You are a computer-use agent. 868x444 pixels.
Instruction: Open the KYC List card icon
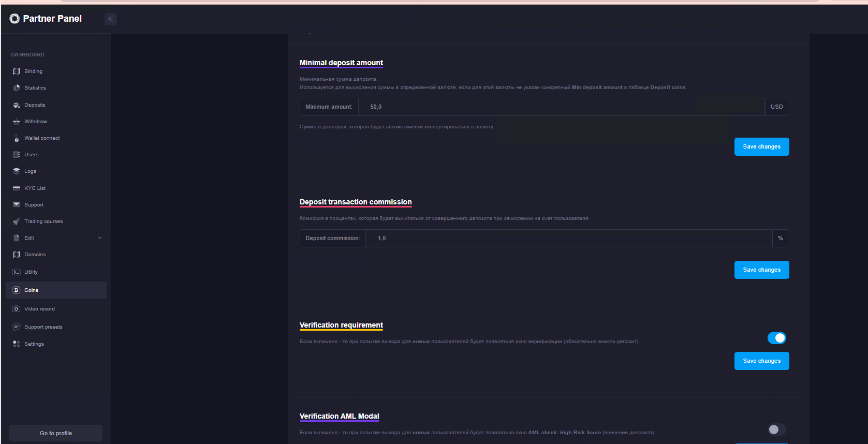[x=16, y=188]
